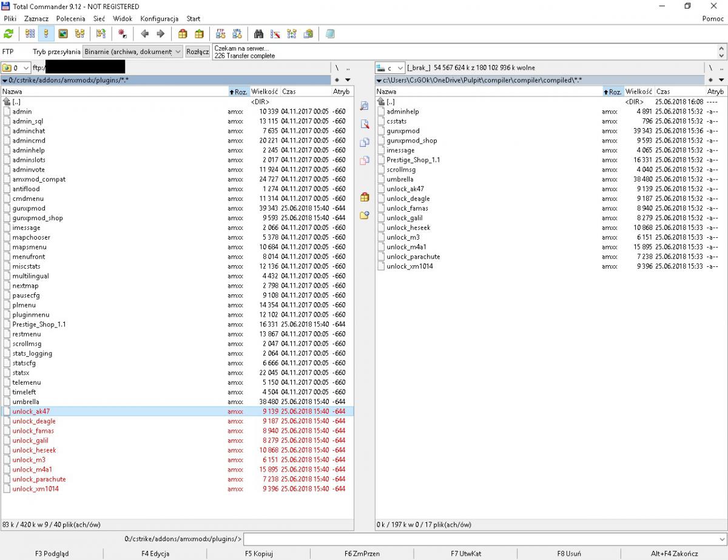Open the new URL connection toolbar icon

[237, 34]
